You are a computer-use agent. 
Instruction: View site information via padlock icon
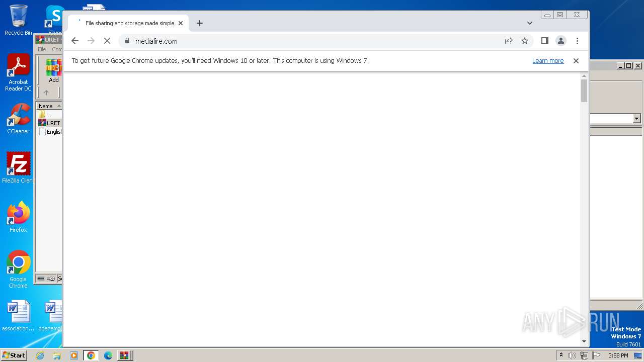127,41
